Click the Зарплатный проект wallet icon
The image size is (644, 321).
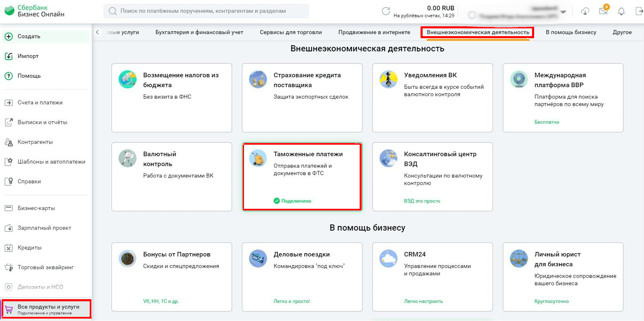[9, 228]
